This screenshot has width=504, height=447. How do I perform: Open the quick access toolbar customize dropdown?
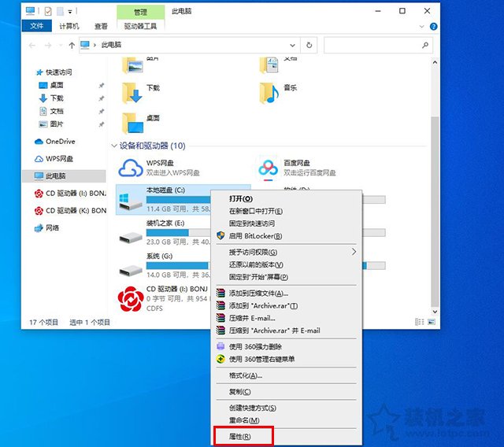point(70,12)
